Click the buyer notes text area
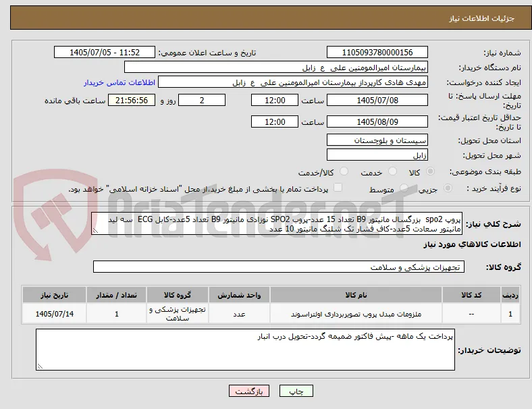This screenshot has width=532, height=409. 245,350
